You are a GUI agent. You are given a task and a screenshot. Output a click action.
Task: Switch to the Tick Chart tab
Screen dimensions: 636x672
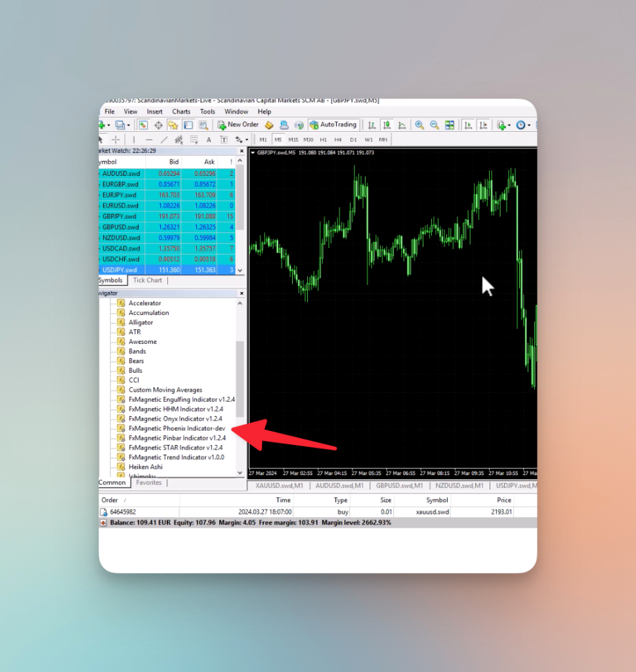tap(148, 280)
